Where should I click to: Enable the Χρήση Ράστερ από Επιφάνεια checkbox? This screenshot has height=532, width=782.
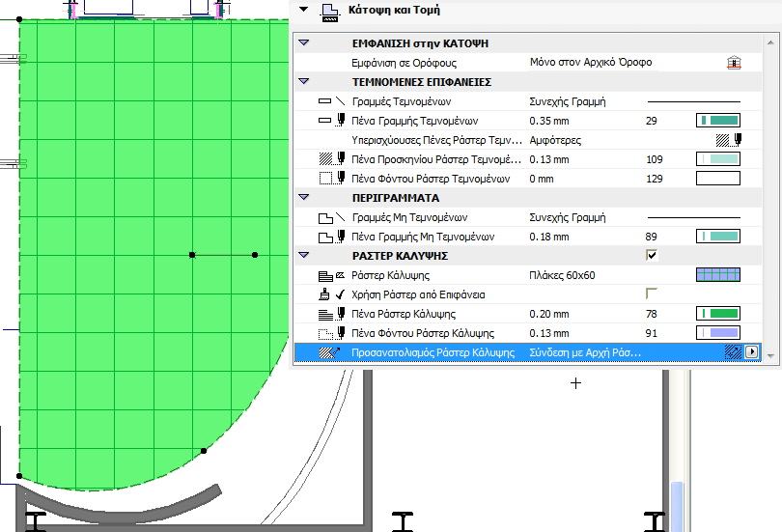652,294
